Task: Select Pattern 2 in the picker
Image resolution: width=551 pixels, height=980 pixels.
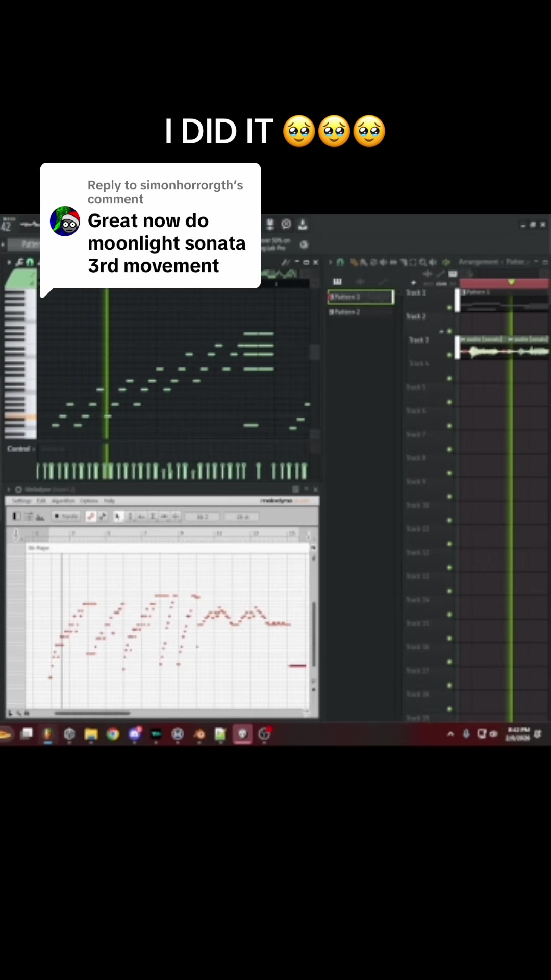Action: coord(361,312)
